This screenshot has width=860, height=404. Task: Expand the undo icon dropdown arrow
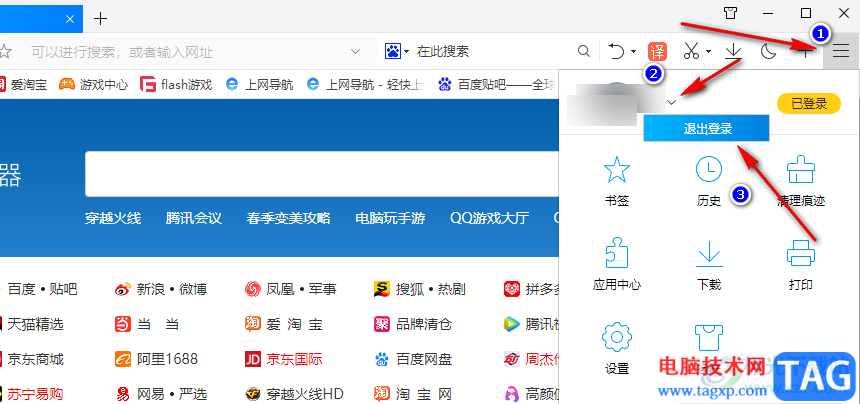pyautogui.click(x=633, y=52)
